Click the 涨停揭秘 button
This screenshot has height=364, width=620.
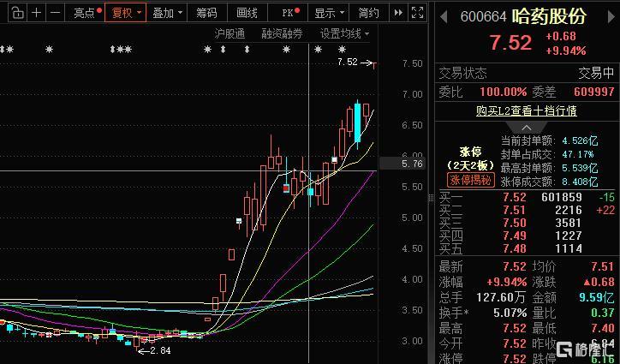(470, 181)
